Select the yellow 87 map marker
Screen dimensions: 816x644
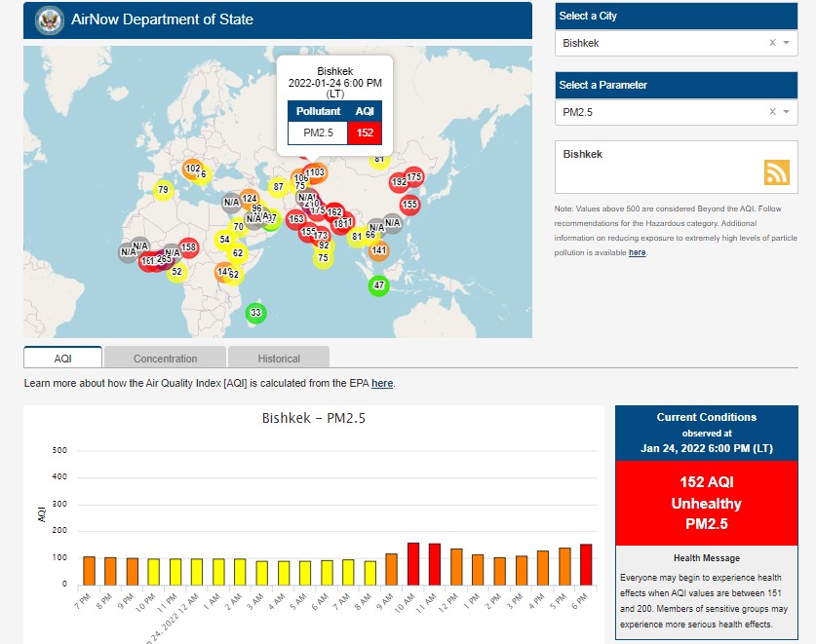click(x=278, y=186)
